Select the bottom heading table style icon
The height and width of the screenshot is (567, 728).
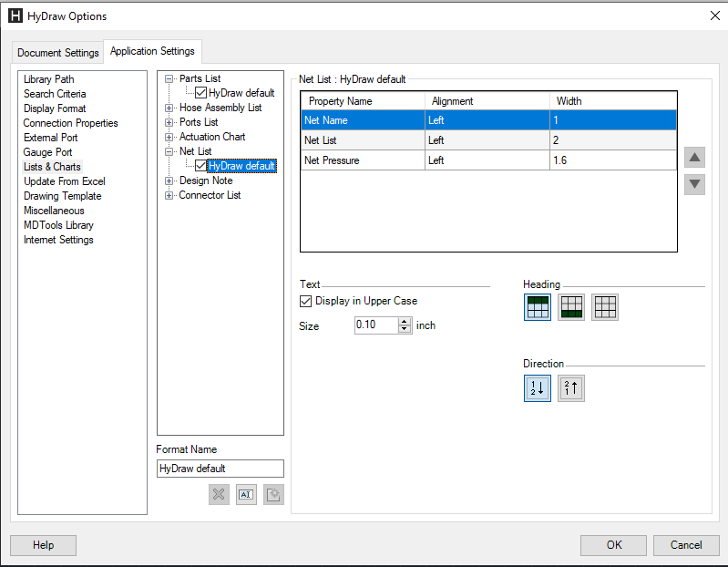click(571, 307)
